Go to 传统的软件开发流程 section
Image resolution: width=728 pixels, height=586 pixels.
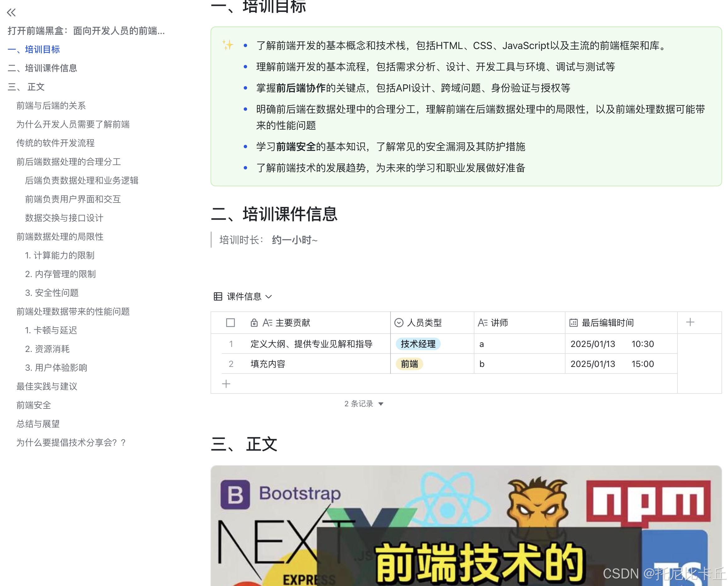pyautogui.click(x=56, y=143)
